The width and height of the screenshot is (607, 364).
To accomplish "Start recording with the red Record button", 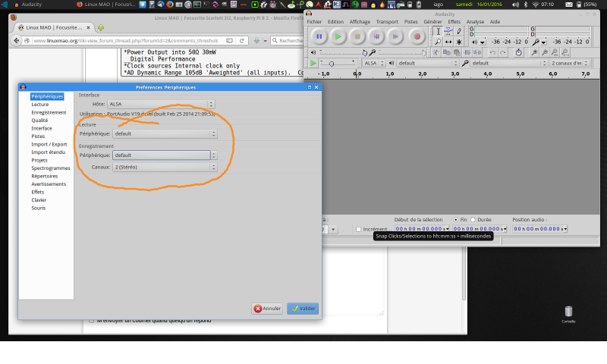I will (x=417, y=36).
